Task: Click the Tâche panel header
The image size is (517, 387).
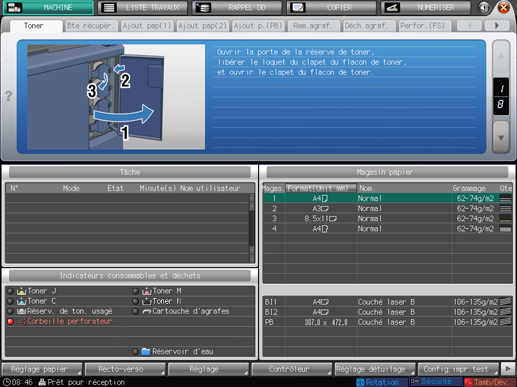Action: tap(130, 172)
